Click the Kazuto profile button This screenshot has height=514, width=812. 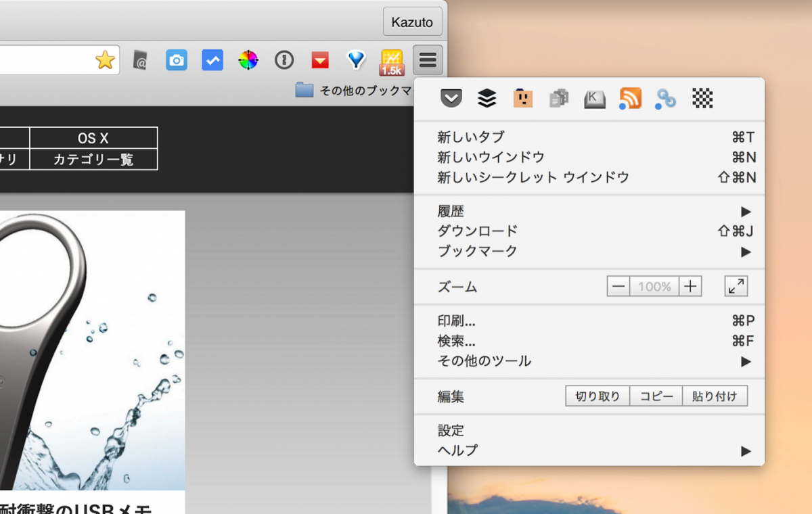[412, 21]
